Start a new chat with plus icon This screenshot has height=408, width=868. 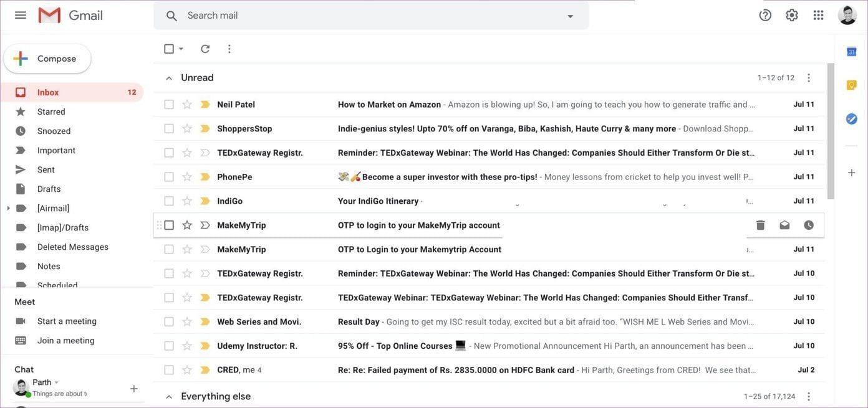tap(134, 389)
